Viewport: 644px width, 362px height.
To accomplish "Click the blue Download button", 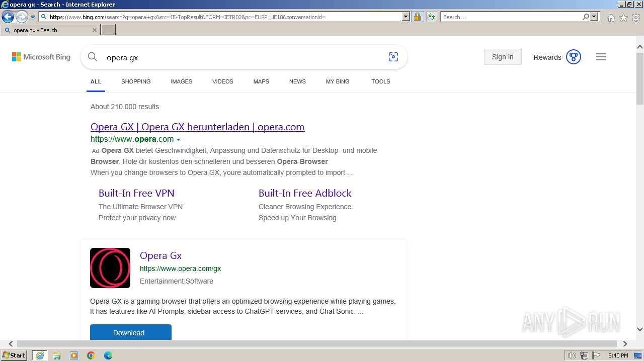I will tap(131, 332).
